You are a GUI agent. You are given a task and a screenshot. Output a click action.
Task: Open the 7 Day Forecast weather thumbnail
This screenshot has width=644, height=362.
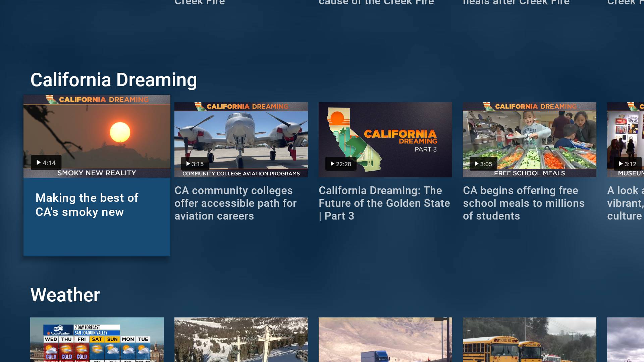[x=97, y=340]
